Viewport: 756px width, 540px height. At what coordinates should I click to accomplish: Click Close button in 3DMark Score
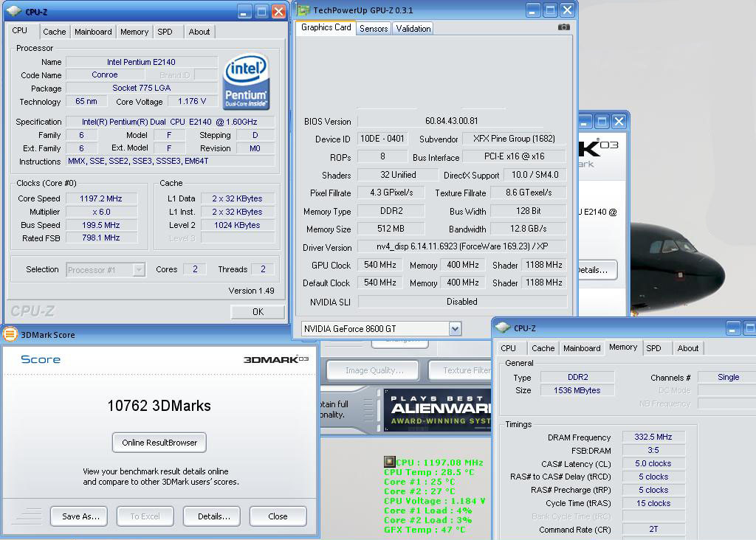coord(278,516)
